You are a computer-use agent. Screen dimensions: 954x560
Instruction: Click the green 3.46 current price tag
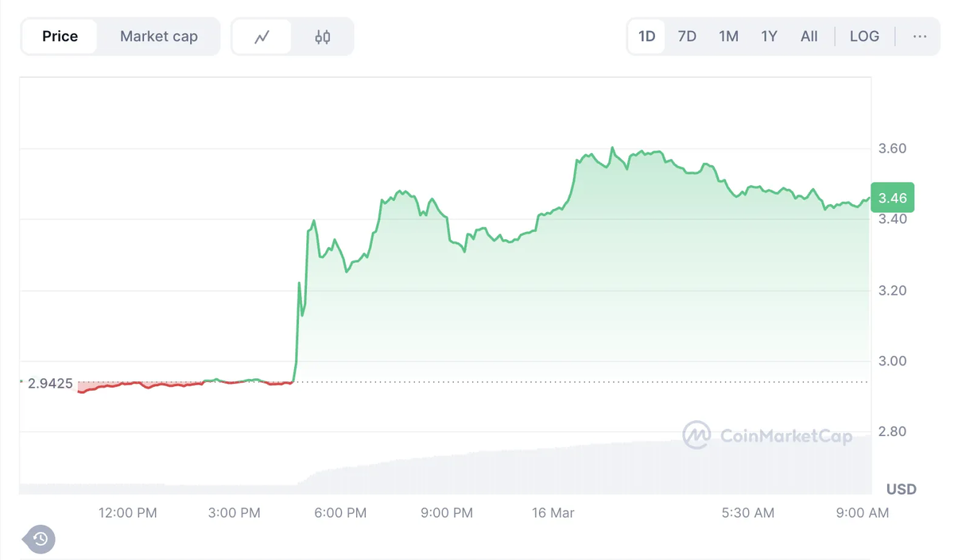893,198
